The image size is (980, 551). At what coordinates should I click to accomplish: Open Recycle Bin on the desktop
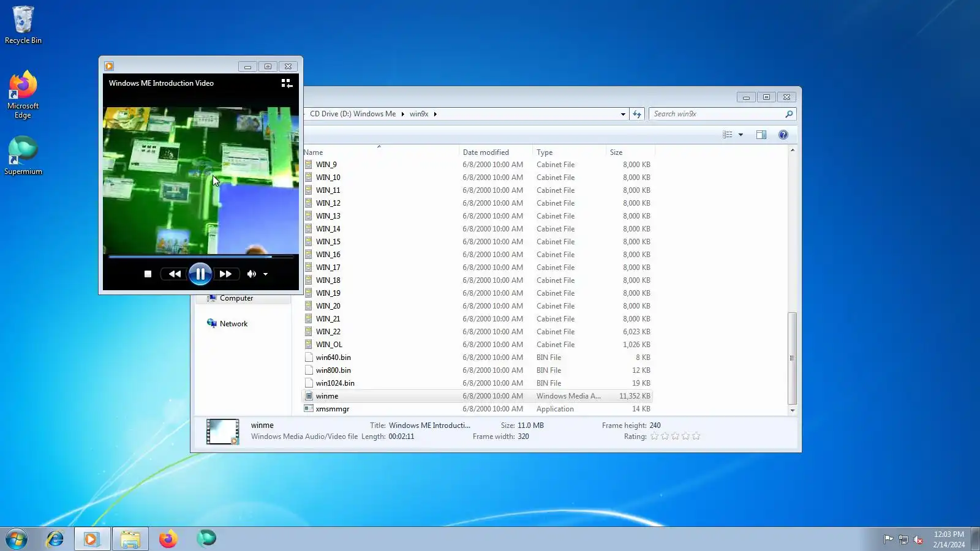(23, 25)
